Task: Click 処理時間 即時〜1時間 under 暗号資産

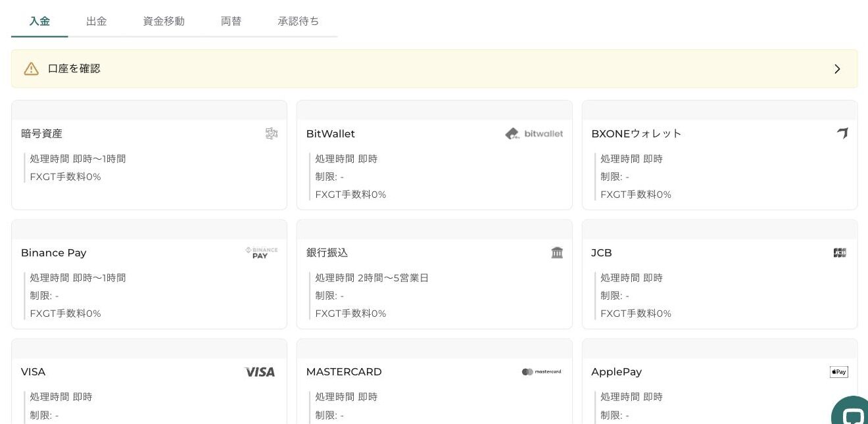Action: 78,159
